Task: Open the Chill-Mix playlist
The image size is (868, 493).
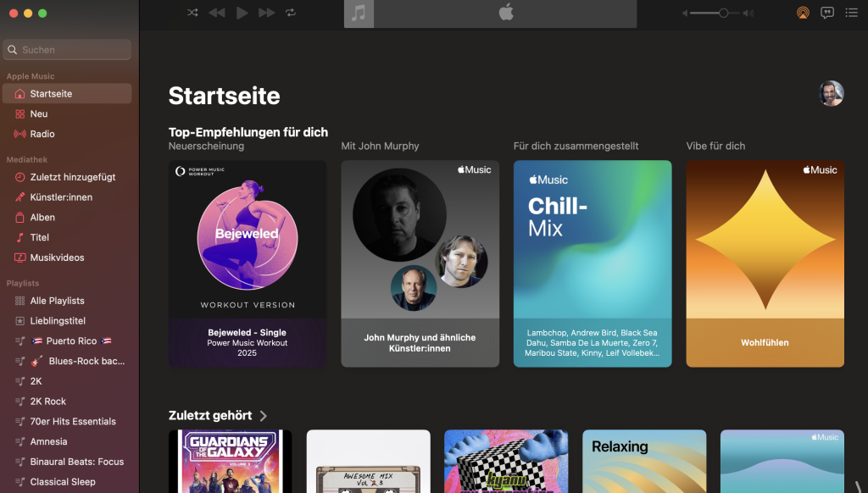Action: point(592,263)
